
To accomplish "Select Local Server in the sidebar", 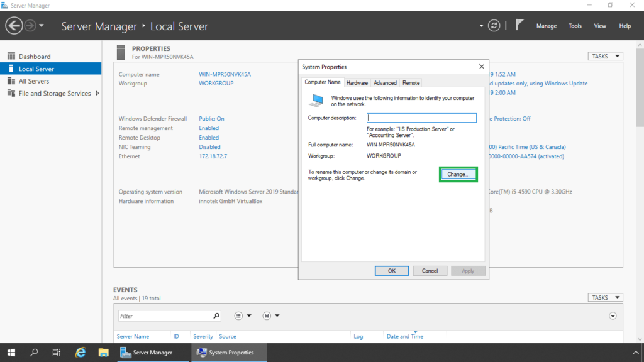I will (50, 69).
